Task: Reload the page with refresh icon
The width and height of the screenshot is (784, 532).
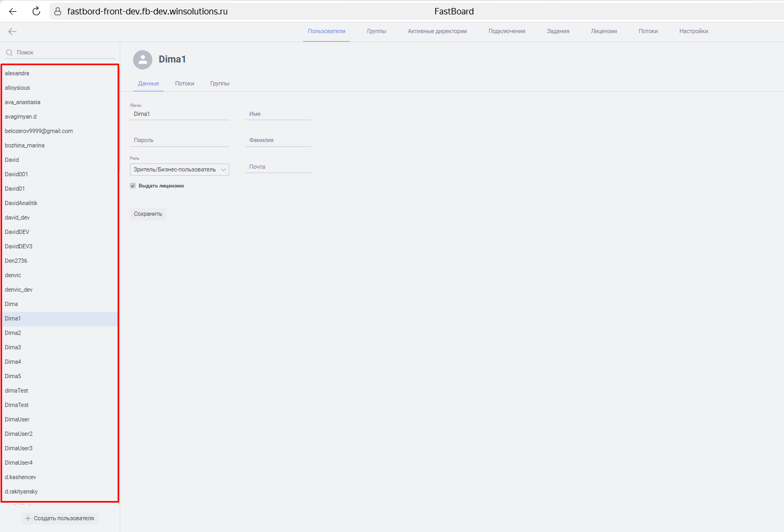Action: [x=36, y=11]
